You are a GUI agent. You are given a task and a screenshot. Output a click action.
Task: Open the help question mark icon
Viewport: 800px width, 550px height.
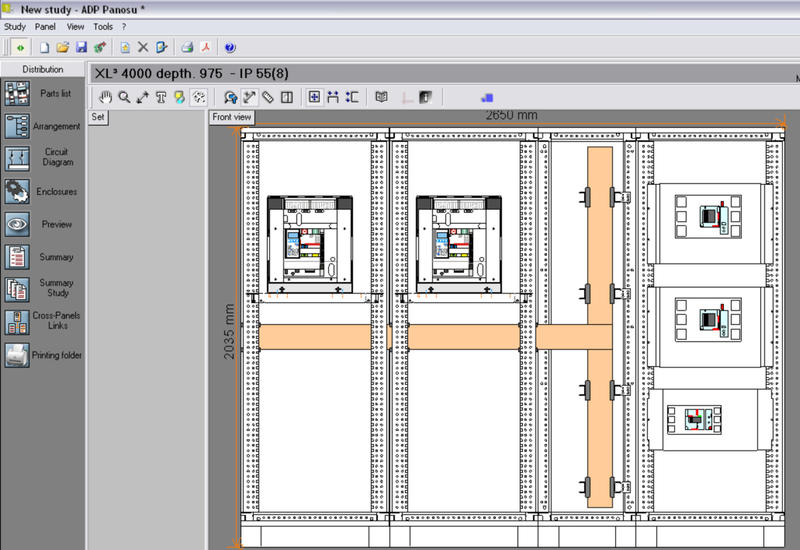point(230,47)
